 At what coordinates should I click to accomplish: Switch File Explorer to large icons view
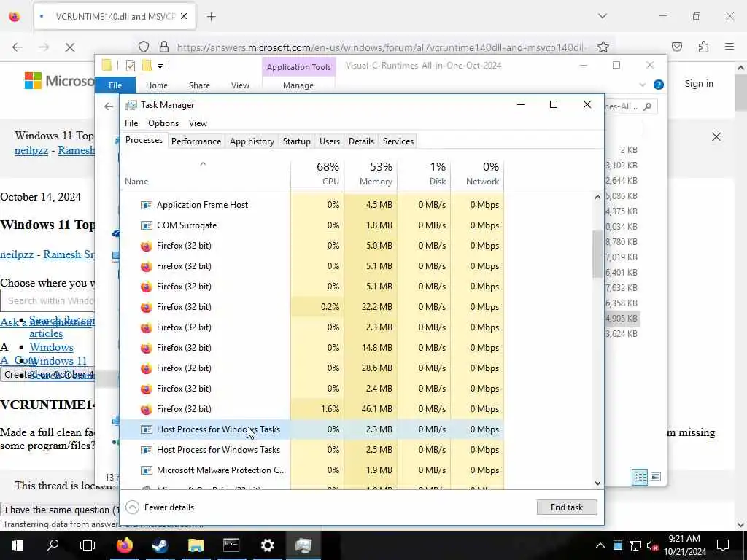click(656, 477)
